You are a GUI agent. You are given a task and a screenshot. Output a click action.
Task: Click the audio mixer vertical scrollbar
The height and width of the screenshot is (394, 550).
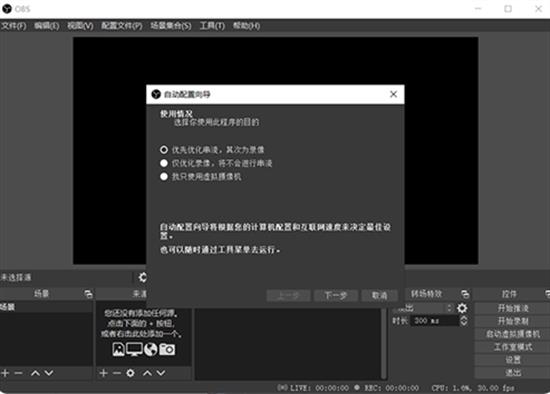click(x=384, y=343)
